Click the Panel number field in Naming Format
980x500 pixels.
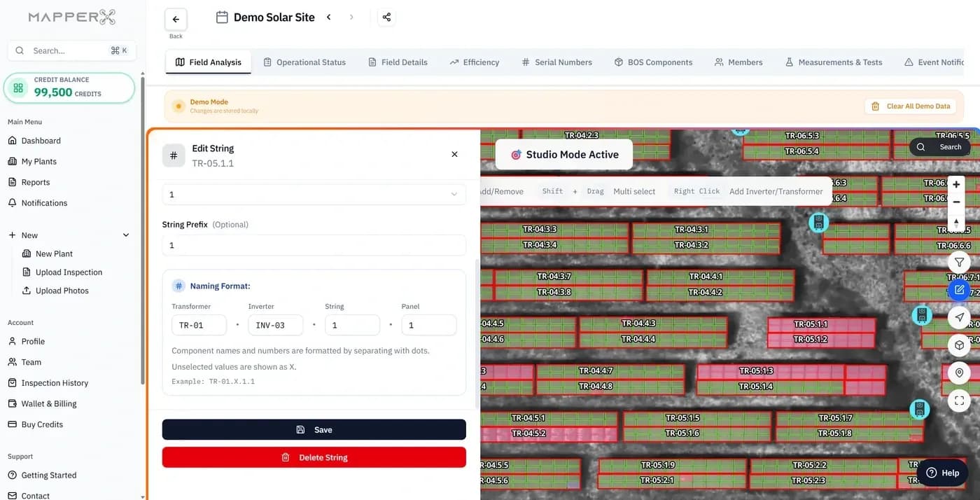point(429,325)
